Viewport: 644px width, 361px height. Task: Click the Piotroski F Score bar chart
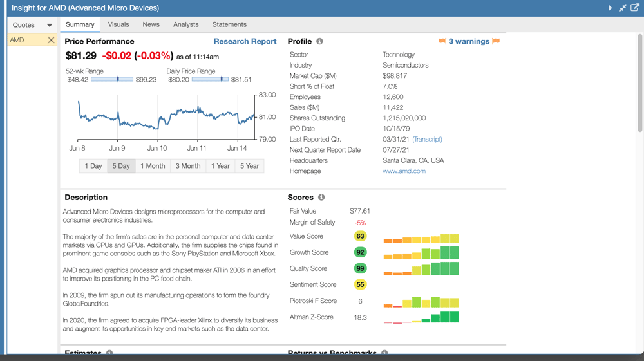click(x=421, y=302)
